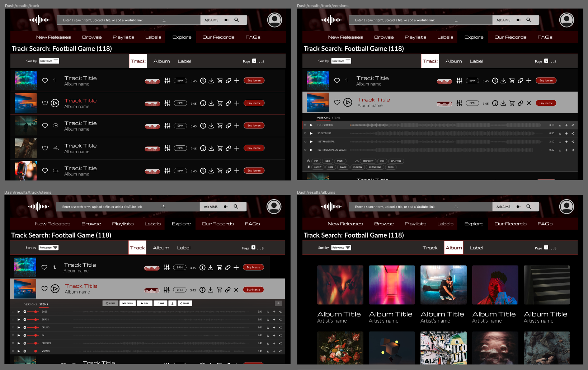Screen dimensions: 588x370
Task: Click the search magnifier in albums frame
Action: tap(529, 207)
